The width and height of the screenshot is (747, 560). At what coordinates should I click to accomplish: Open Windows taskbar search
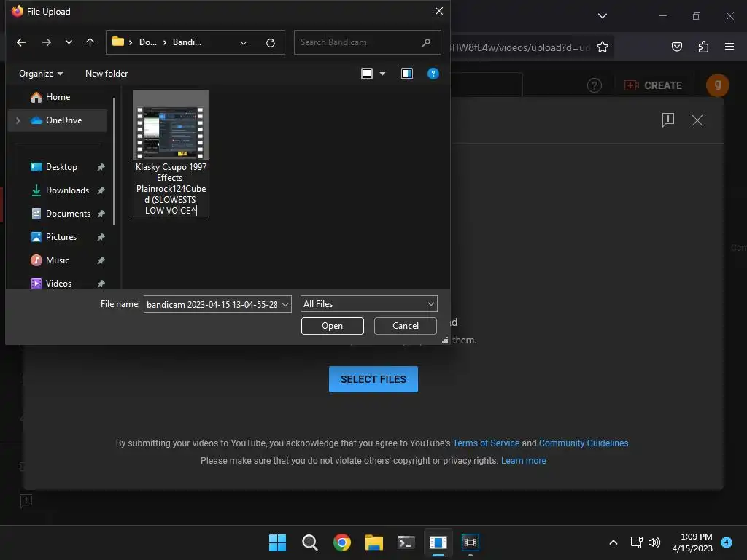pyautogui.click(x=309, y=542)
